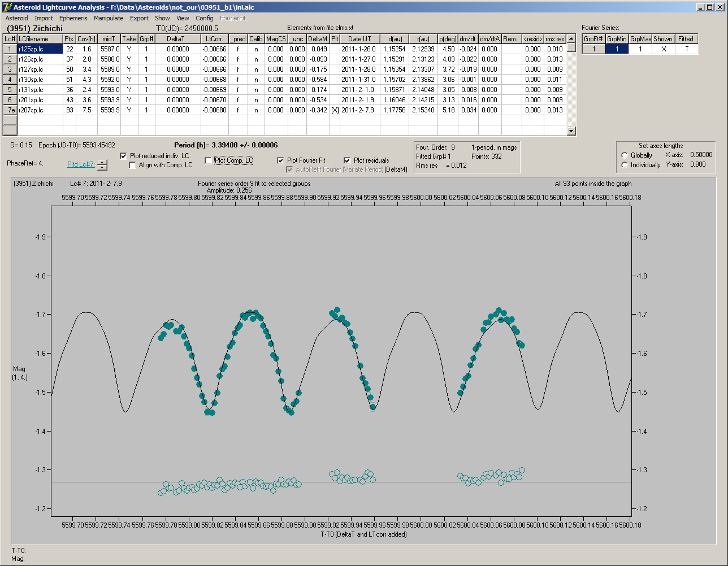This screenshot has width=728, height=566.
Task: Click scroll up arrow of lightcurve table
Action: point(571,38)
